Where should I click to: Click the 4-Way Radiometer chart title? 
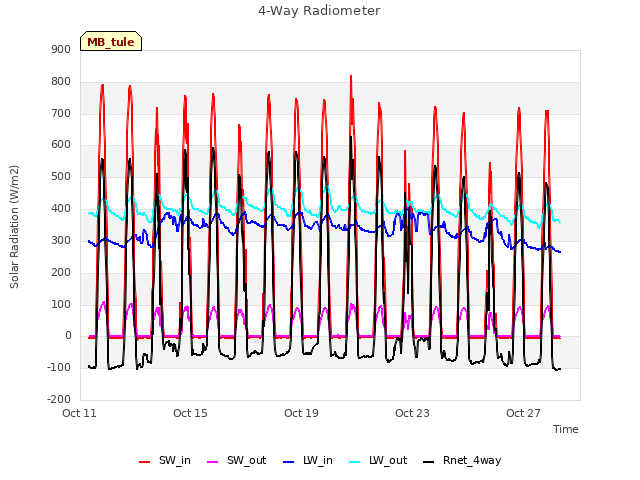click(x=319, y=11)
